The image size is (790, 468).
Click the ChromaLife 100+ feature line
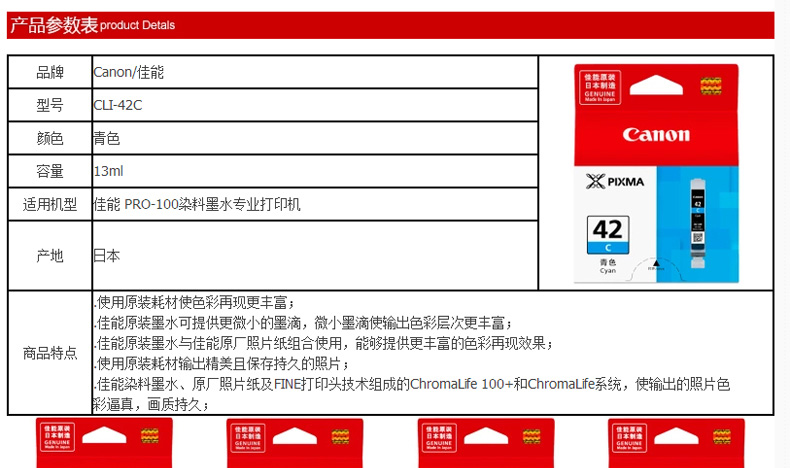tap(412, 384)
